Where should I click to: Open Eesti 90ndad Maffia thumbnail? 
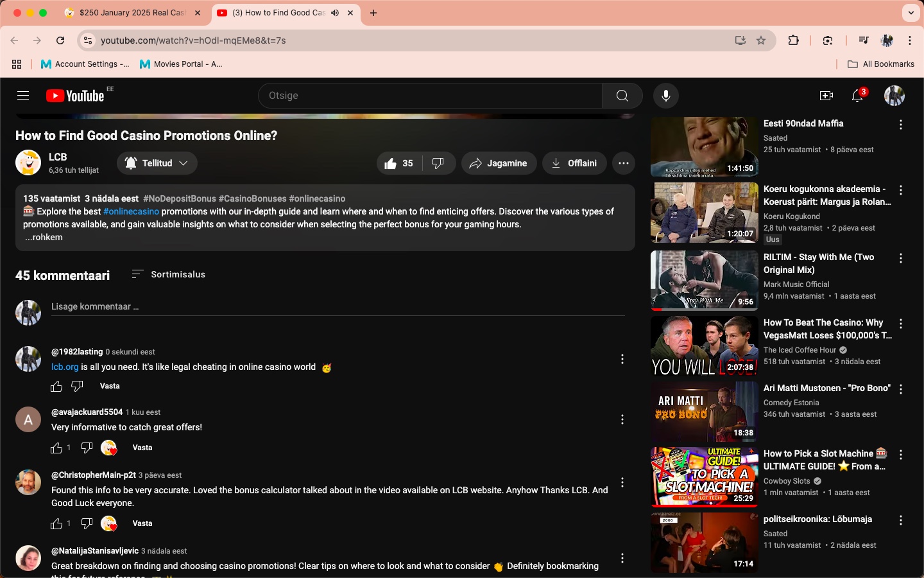coord(705,147)
